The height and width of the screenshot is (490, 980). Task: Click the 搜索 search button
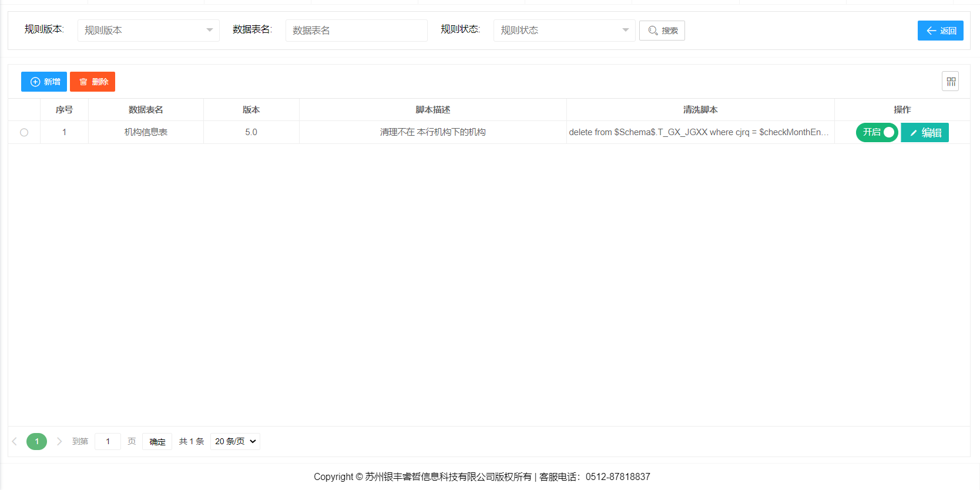pyautogui.click(x=662, y=31)
